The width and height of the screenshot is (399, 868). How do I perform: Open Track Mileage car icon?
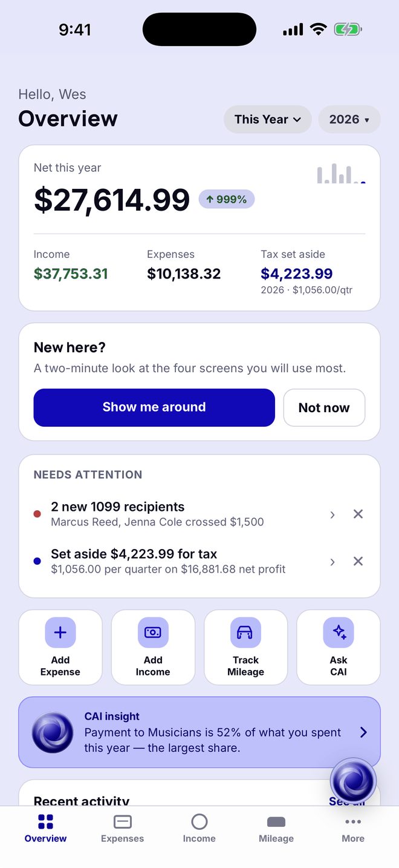pos(245,633)
